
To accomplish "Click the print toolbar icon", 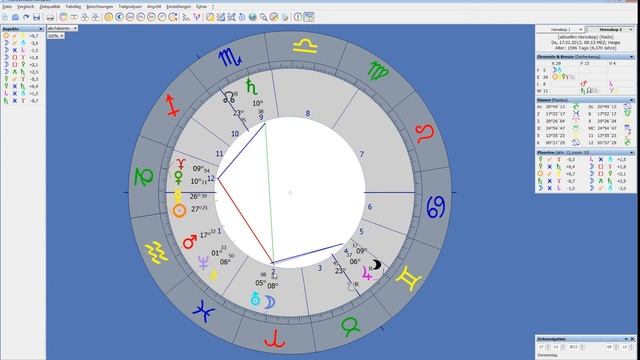I will click(50, 17).
